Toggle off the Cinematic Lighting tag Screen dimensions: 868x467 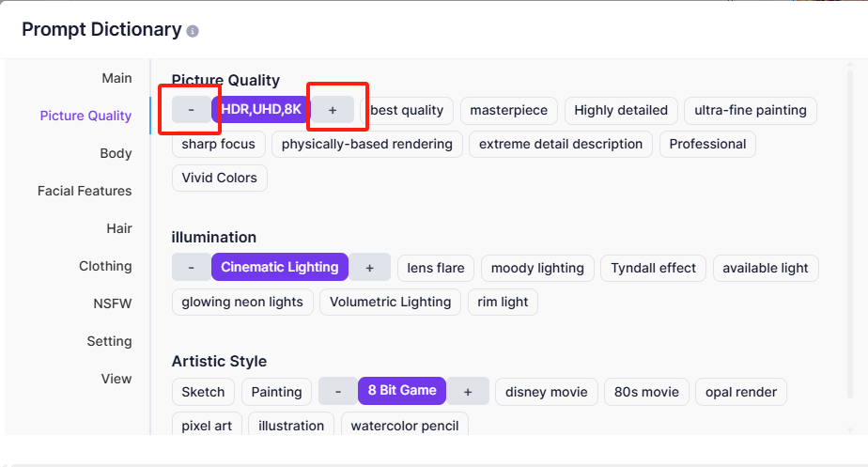(279, 267)
